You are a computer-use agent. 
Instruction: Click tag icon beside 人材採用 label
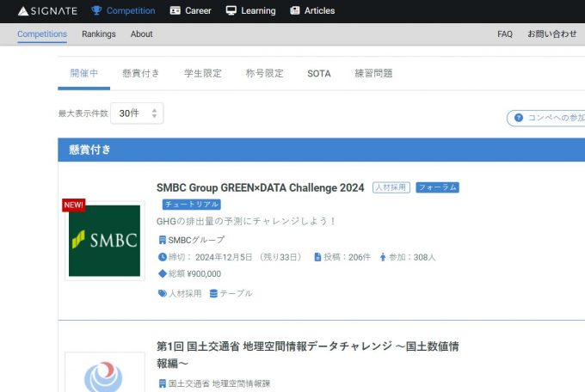pos(163,293)
